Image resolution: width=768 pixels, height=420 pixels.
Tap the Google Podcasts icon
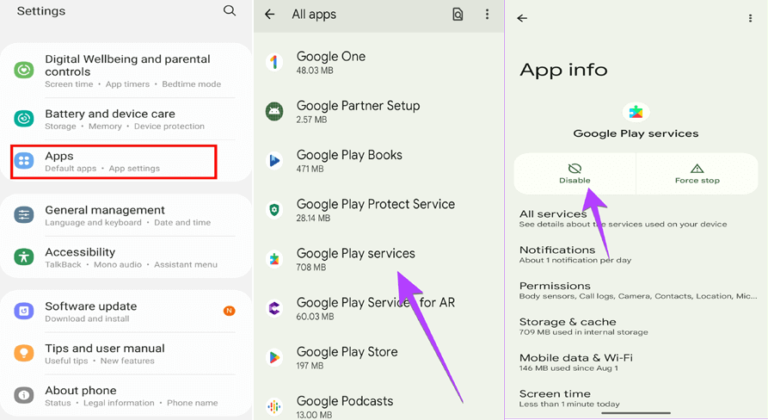coord(274,406)
